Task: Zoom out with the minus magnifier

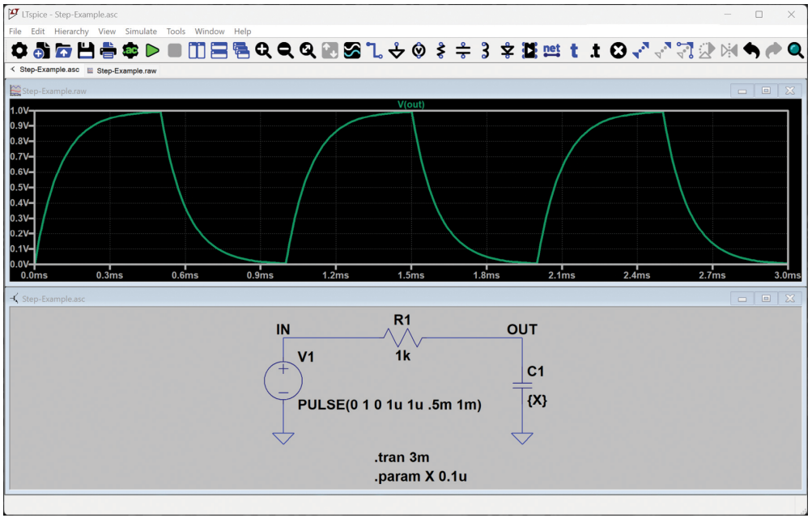Action: 285,51
